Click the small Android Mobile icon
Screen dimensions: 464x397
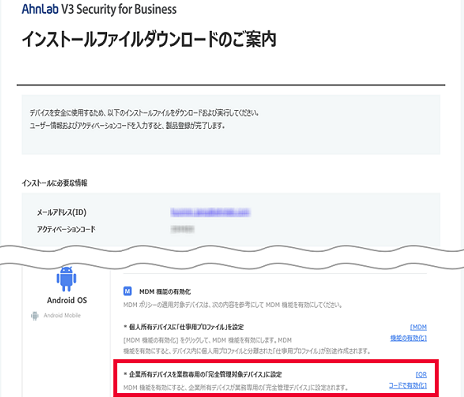pyautogui.click(x=35, y=316)
